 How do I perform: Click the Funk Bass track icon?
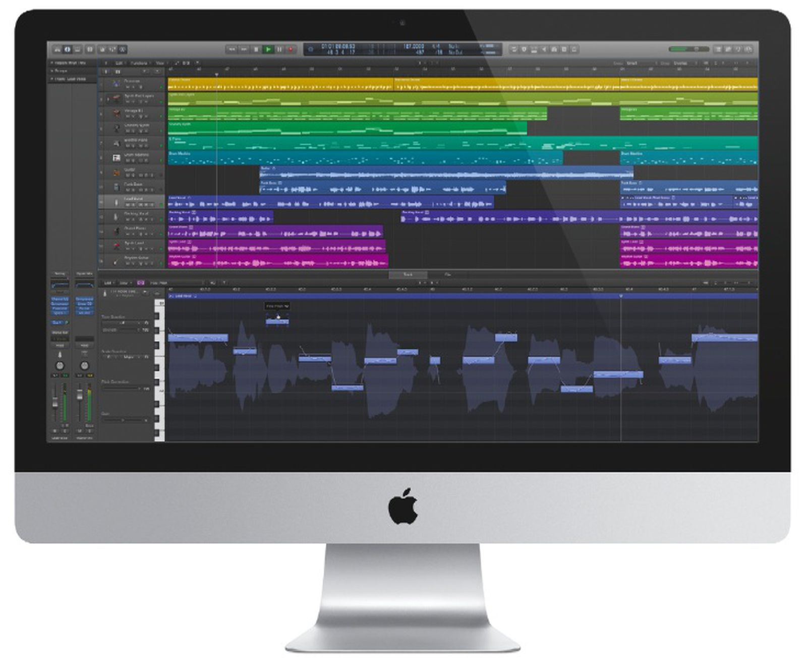point(117,188)
